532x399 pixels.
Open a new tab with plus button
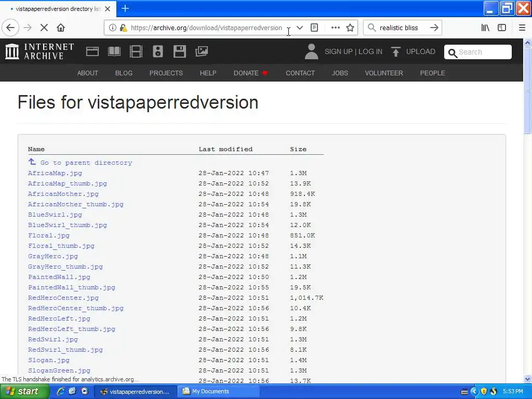[125, 8]
